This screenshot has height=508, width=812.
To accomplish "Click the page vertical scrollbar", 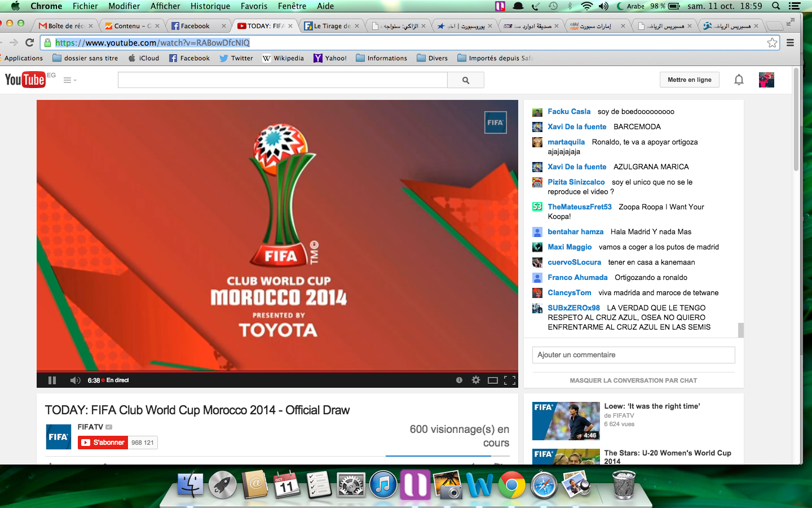I will pyautogui.click(x=796, y=120).
